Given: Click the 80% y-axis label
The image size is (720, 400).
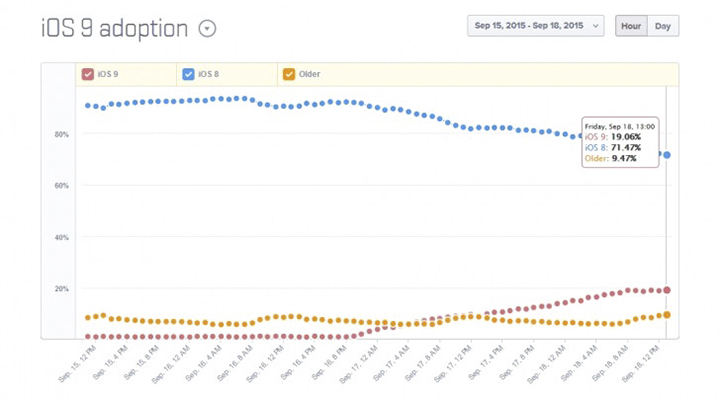Looking at the screenshot, I should tap(62, 134).
